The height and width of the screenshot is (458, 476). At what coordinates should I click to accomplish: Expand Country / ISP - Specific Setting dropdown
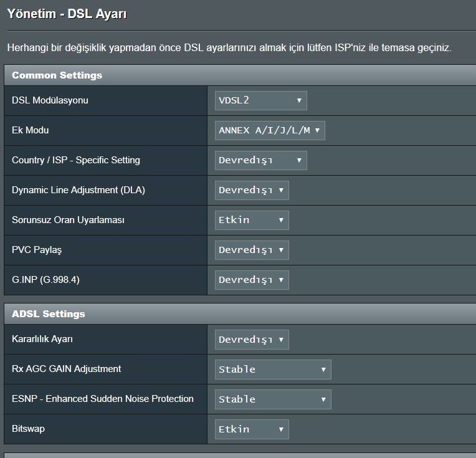261,160
